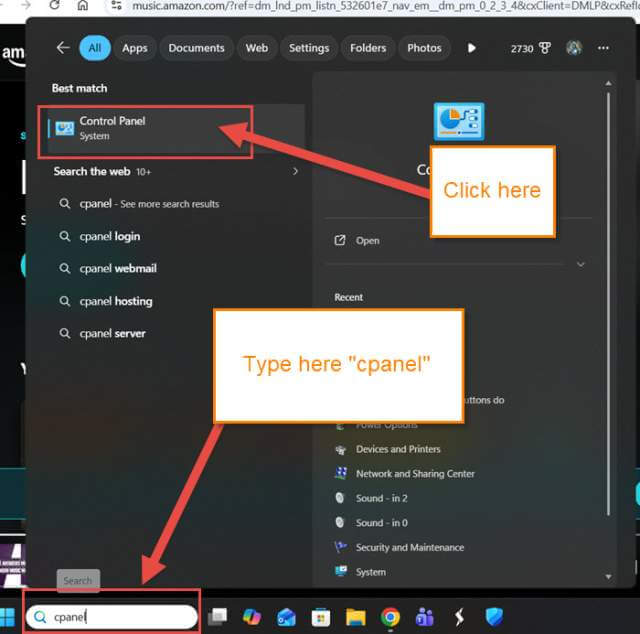Click the Chrome home button
This screenshot has height=634, width=640.
(x=83, y=5)
